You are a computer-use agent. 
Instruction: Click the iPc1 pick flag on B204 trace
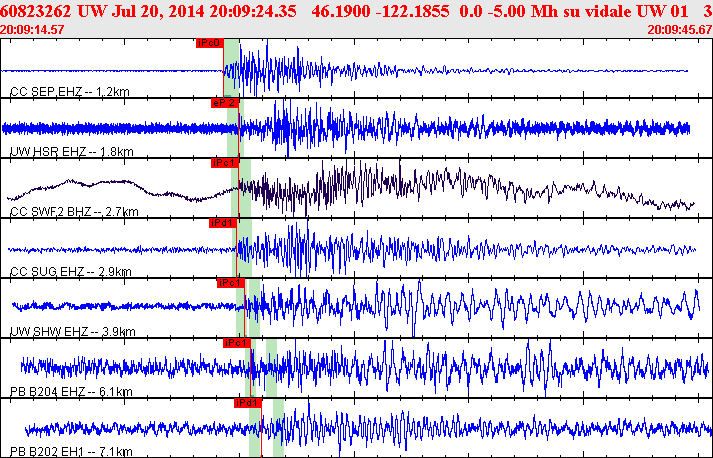tap(237, 343)
